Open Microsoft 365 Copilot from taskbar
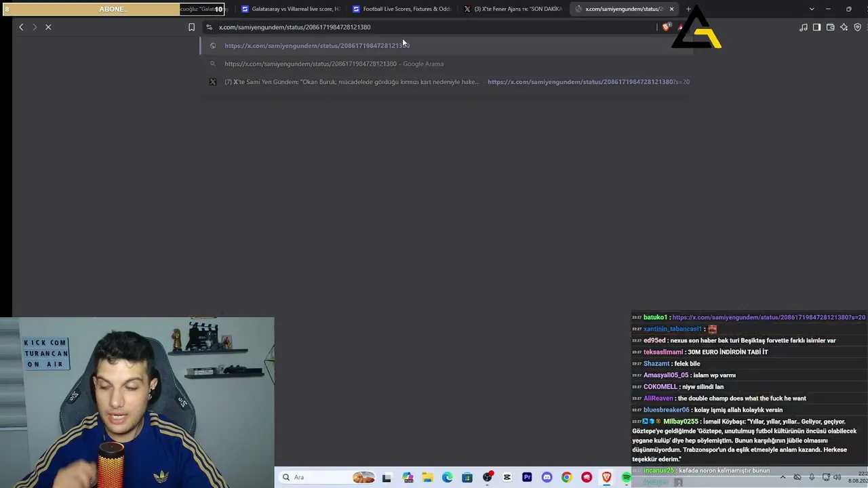Image resolution: width=868 pixels, height=488 pixels. coord(408,477)
